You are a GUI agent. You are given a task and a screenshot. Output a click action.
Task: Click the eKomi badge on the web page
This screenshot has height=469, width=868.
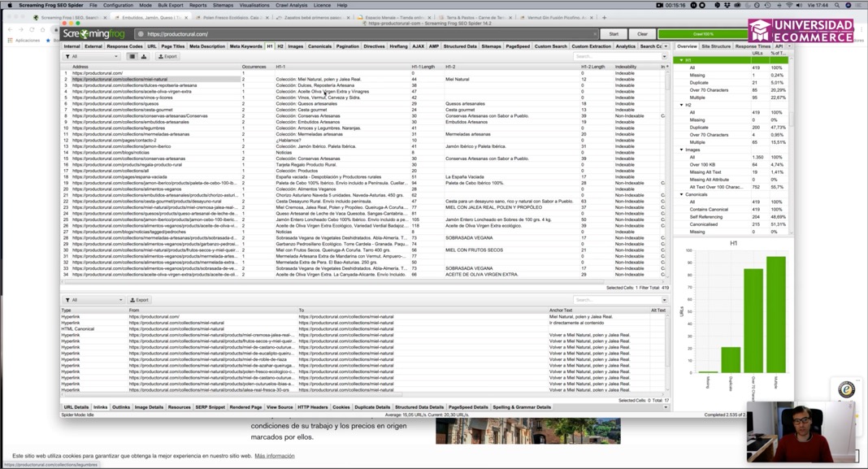coord(845,390)
